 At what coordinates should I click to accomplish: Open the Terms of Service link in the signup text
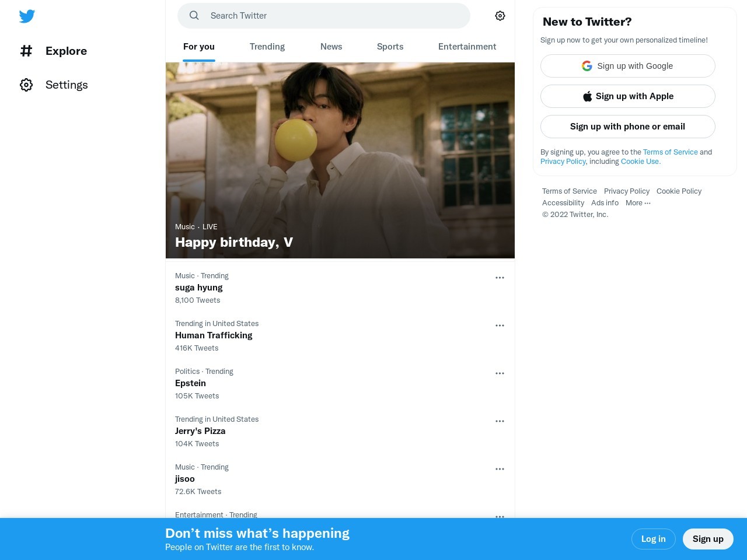(x=671, y=152)
